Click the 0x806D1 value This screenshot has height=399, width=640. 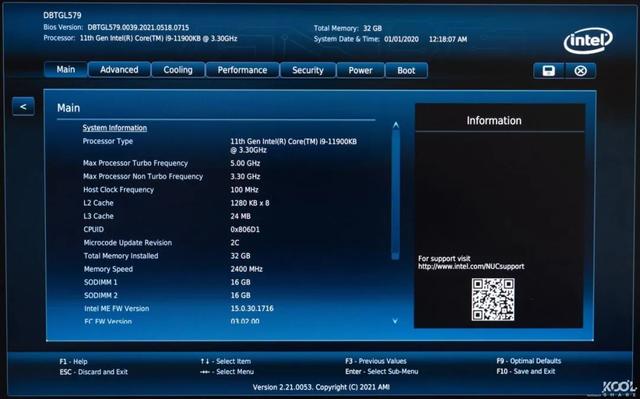tap(245, 229)
